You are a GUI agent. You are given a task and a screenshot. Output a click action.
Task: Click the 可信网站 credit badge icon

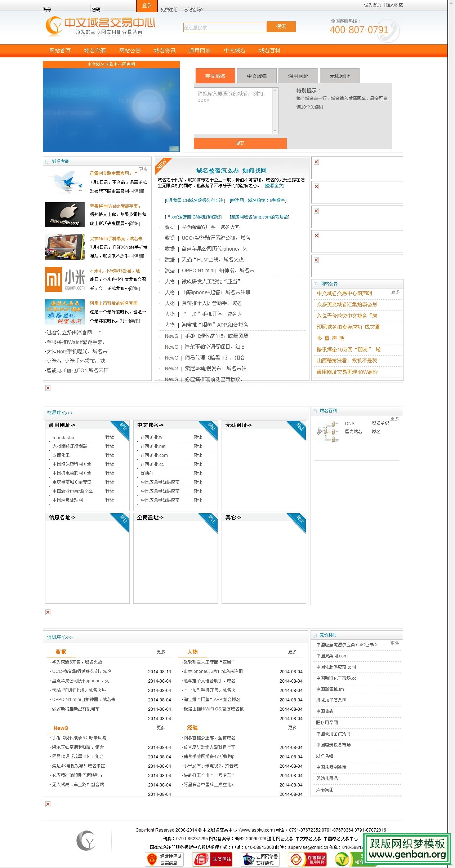tap(307, 859)
